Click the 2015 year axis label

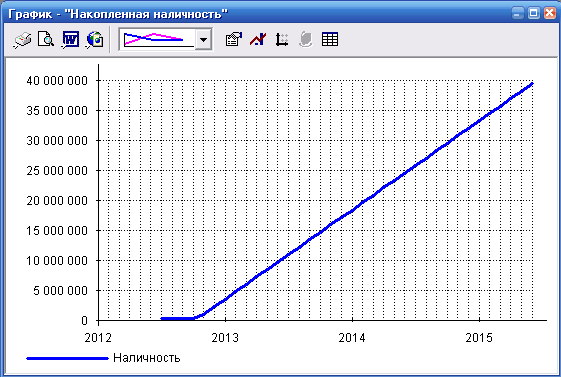[x=479, y=338]
